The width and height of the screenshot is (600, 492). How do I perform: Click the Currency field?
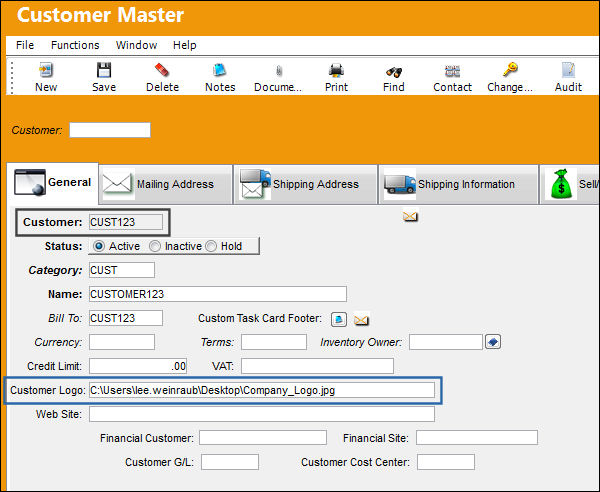point(122,342)
